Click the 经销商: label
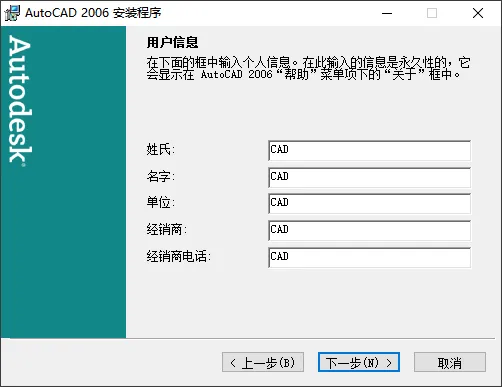 click(167, 229)
